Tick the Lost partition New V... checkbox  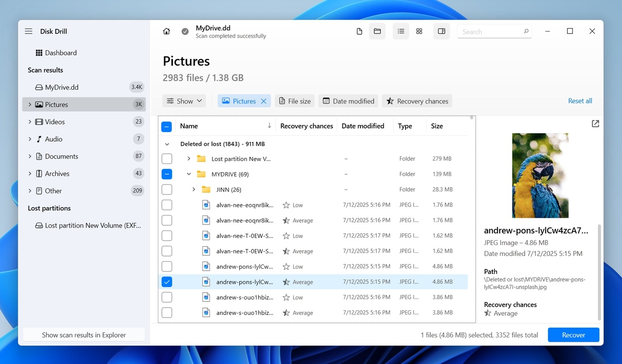coord(167,159)
